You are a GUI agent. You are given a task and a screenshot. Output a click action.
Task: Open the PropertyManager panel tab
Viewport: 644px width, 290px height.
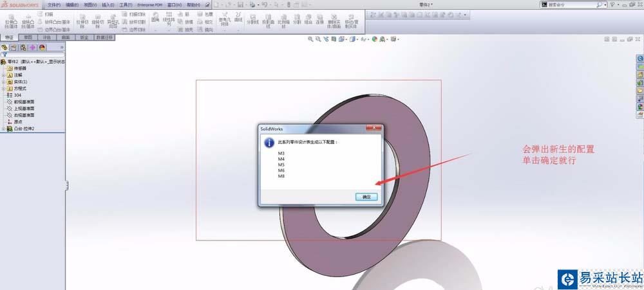click(14, 48)
